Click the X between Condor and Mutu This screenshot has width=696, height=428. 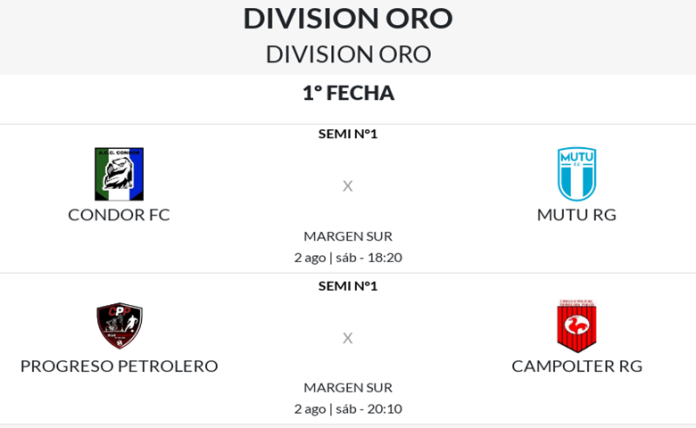coord(348,186)
